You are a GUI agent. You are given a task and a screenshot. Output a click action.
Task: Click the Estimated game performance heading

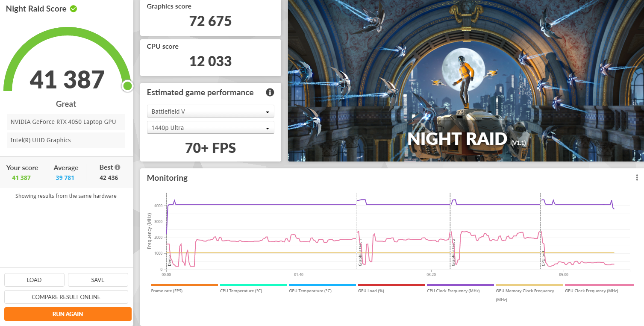coord(200,93)
